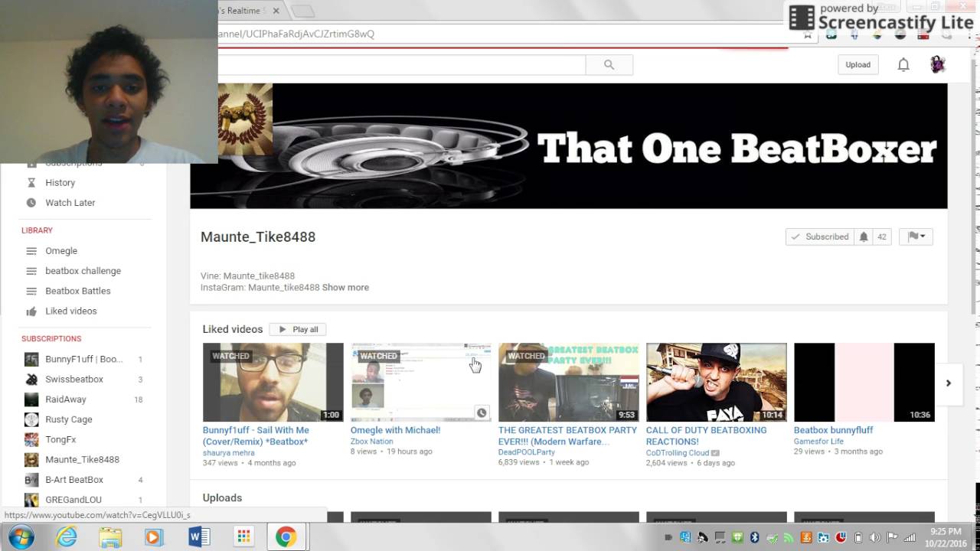Open Swissbeatbox subscription in sidebar
The width and height of the screenshot is (980, 551).
coord(73,380)
